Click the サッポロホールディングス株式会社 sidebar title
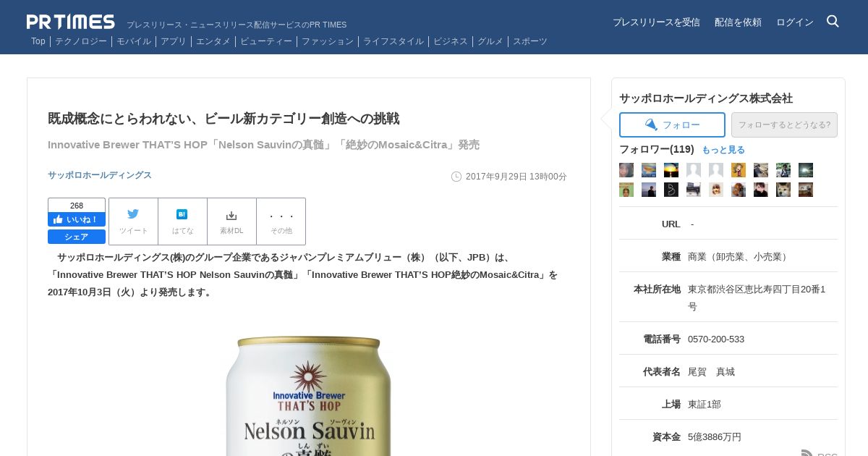This screenshot has width=868, height=456. click(x=706, y=98)
